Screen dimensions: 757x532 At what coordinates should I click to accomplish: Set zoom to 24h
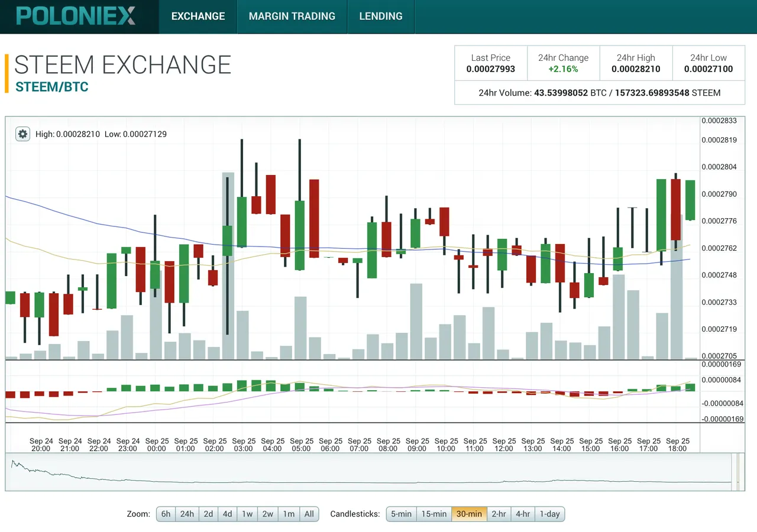pos(187,514)
